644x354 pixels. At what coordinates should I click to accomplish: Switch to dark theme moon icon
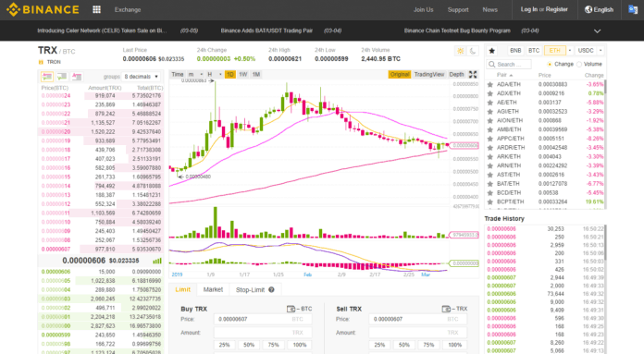pyautogui.click(x=473, y=51)
